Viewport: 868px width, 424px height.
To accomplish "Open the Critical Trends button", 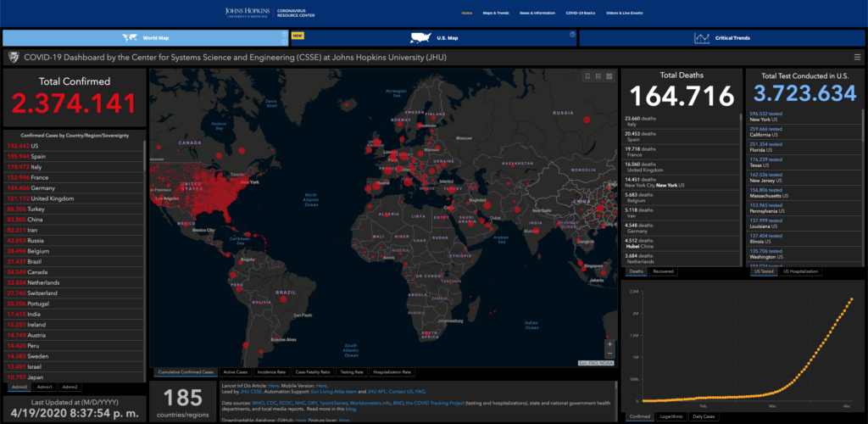I will 722,38.
